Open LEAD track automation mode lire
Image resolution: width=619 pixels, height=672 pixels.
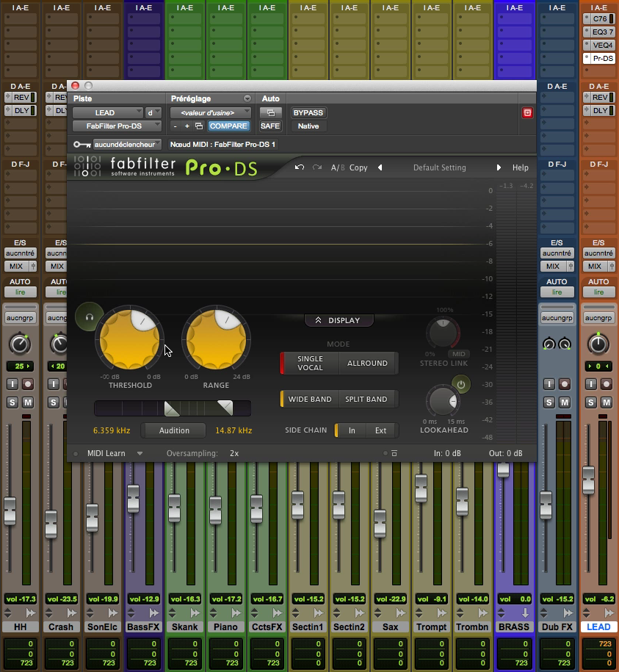tap(598, 292)
